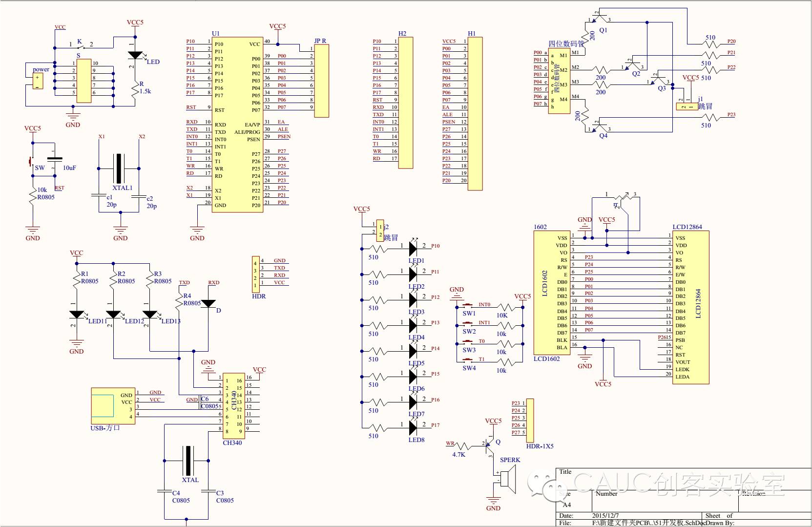Click the H1 header connector
The height and width of the screenshot is (527, 812).
click(475, 114)
